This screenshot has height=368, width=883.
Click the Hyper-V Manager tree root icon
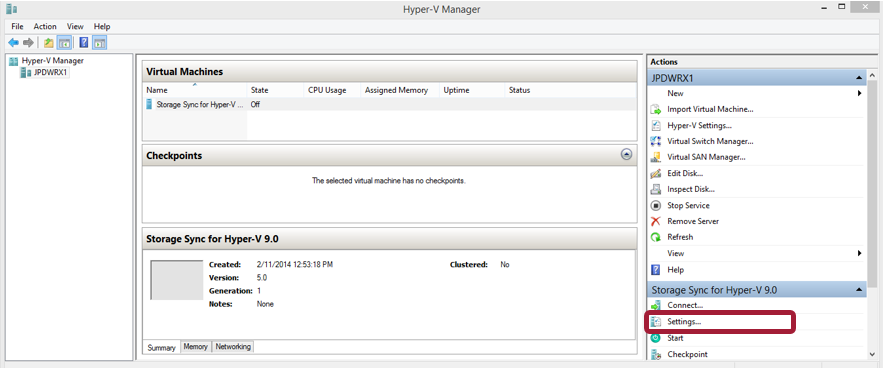(14, 61)
